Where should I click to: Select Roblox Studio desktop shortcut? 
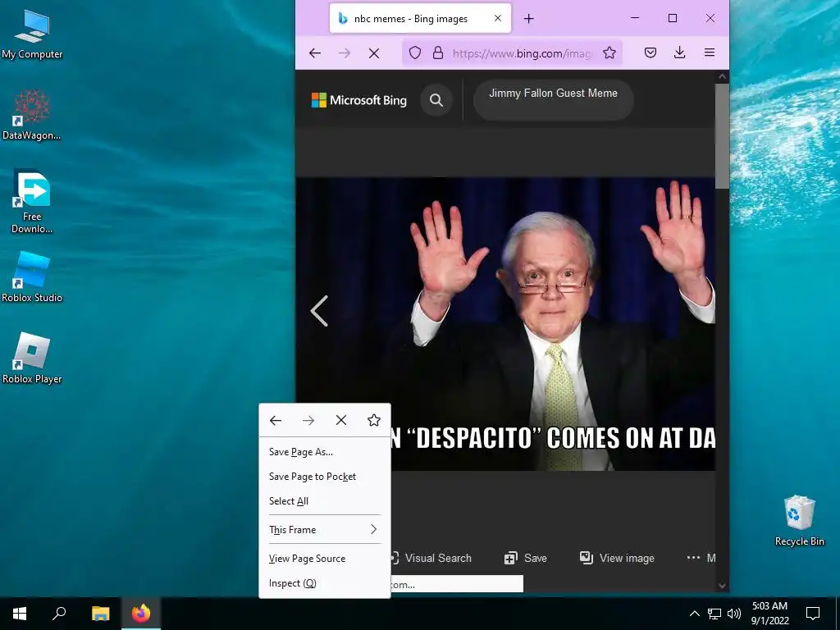click(x=32, y=277)
